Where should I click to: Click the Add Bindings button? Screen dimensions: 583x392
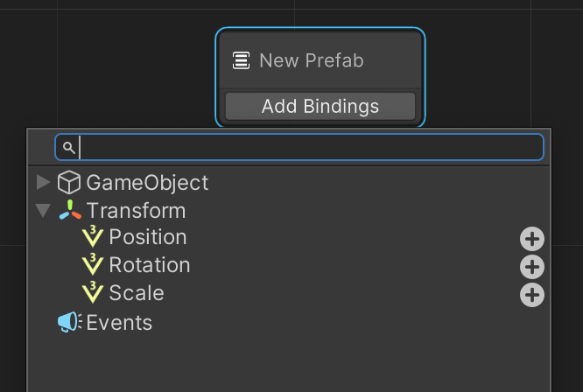[x=320, y=106]
